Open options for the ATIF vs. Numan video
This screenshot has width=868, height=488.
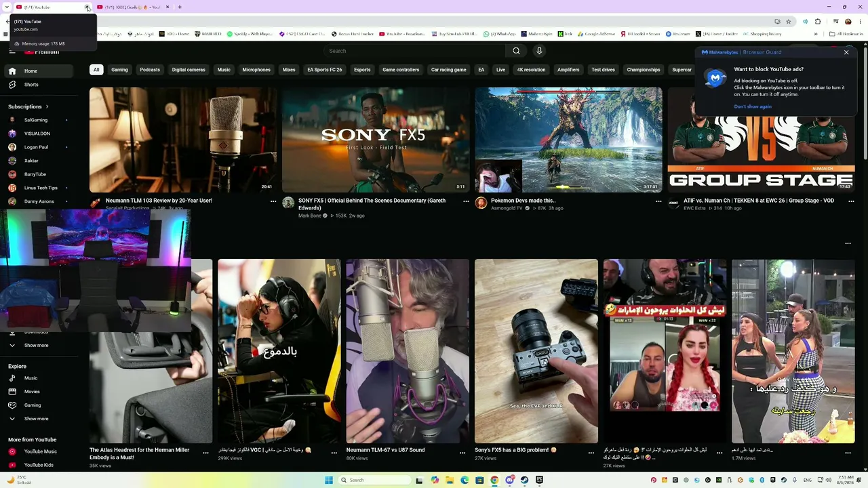click(x=850, y=201)
